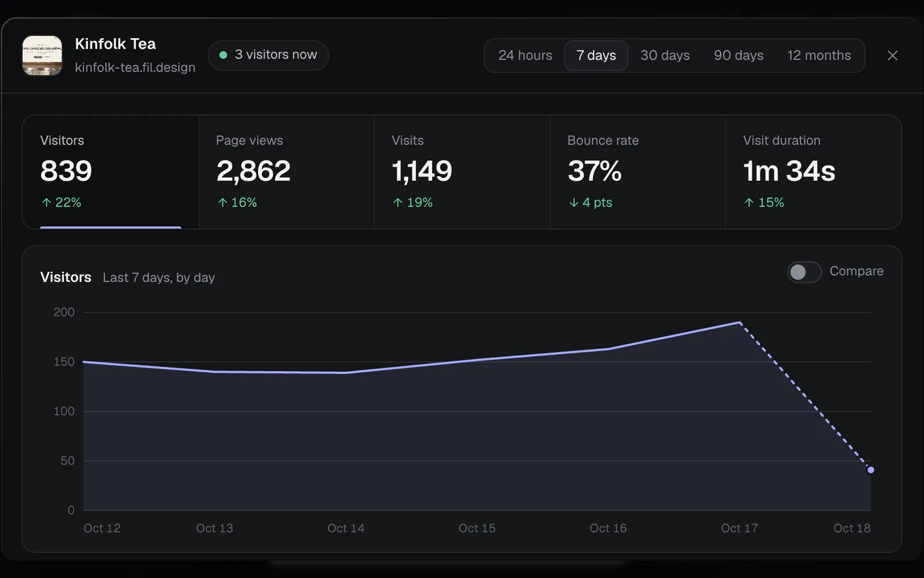Open the kinfolk-tea.fil.design link

click(135, 68)
